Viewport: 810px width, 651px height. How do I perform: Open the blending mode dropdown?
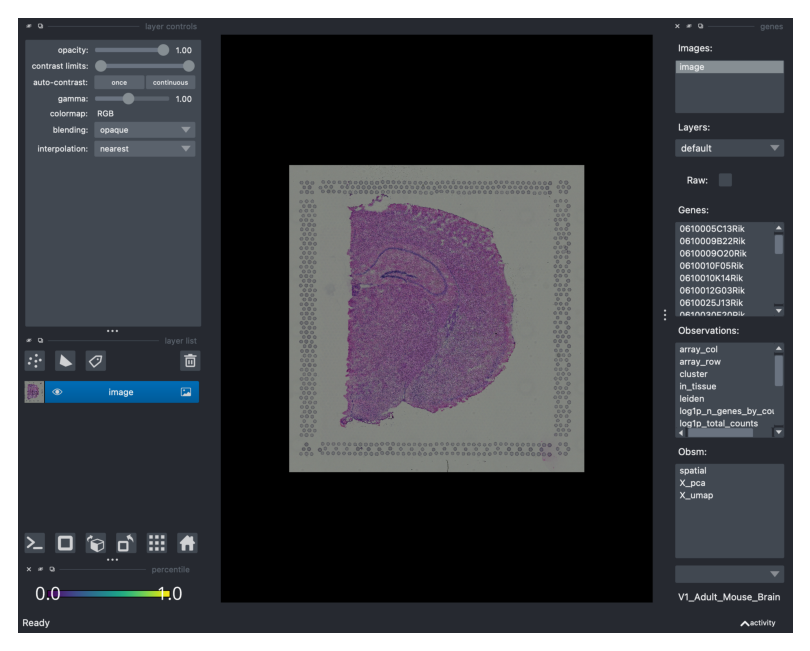pyautogui.click(x=145, y=130)
